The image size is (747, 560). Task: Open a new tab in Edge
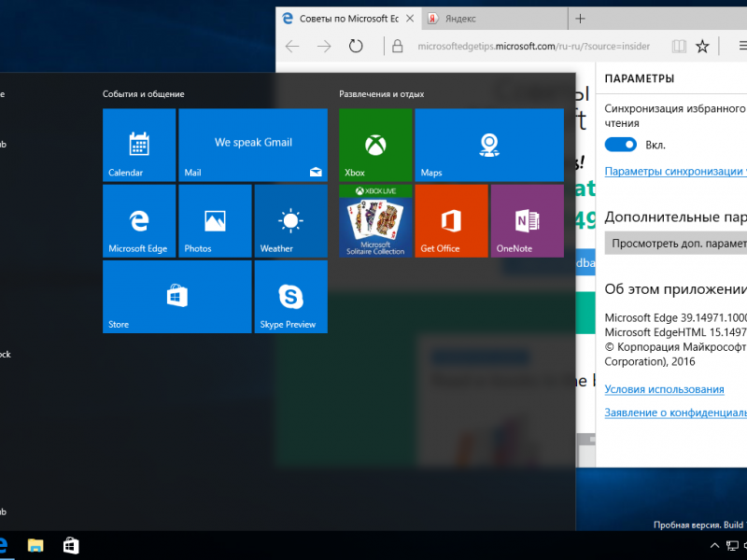pyautogui.click(x=580, y=19)
